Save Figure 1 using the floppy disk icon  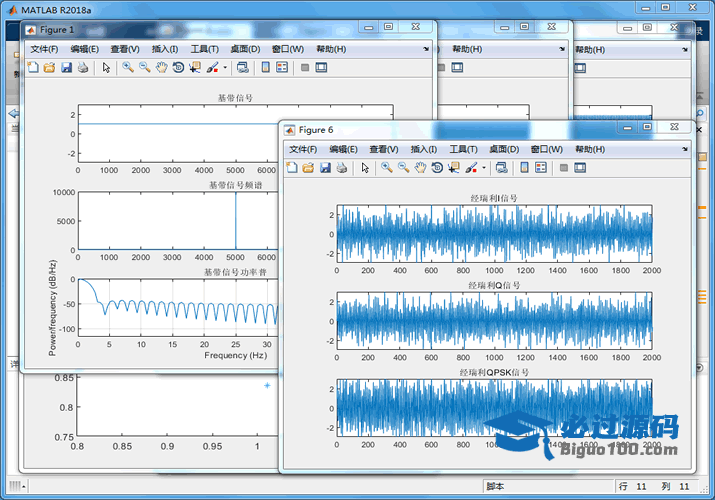coord(67,67)
